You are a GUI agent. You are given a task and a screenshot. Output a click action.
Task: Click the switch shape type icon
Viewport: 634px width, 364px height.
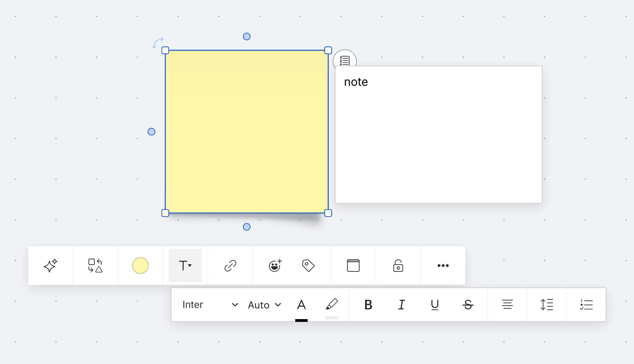click(x=95, y=266)
